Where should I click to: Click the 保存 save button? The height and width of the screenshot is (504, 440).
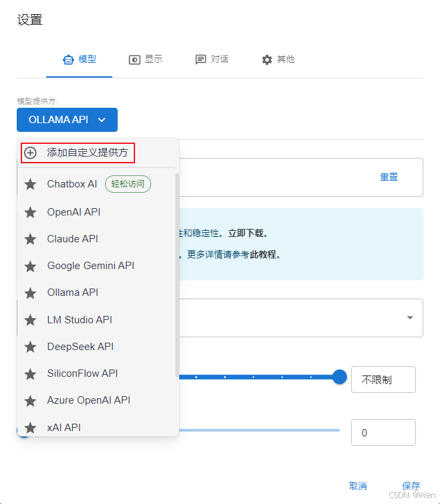(x=411, y=486)
